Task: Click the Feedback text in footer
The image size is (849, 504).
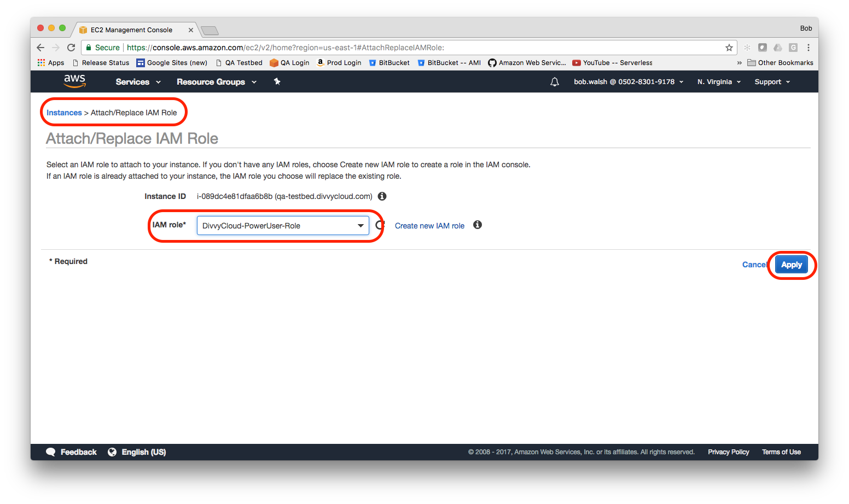Action: coord(79,452)
